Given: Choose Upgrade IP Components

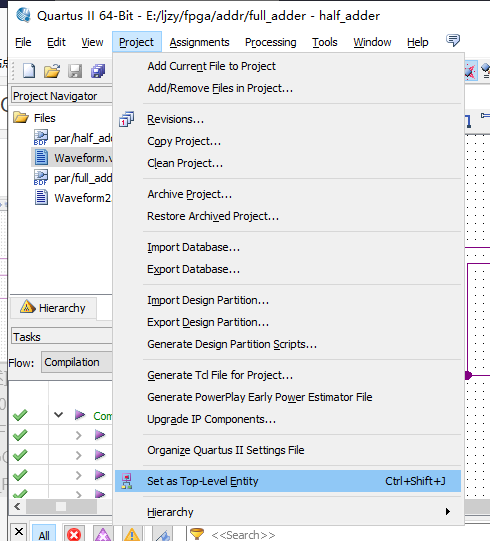Looking at the screenshot, I should pyautogui.click(x=288, y=420).
